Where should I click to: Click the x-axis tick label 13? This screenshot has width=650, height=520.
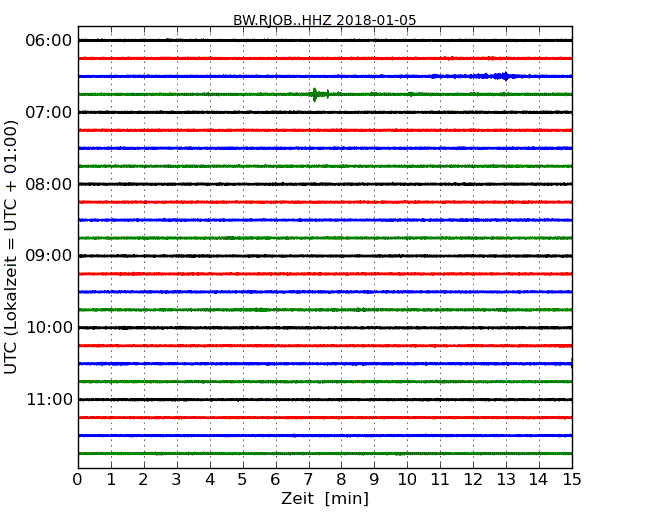click(x=506, y=480)
